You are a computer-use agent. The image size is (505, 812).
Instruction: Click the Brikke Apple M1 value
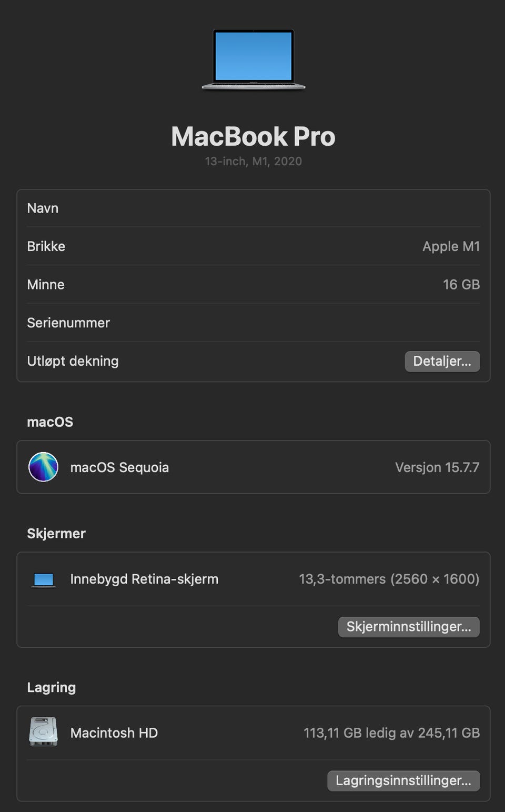[451, 246]
